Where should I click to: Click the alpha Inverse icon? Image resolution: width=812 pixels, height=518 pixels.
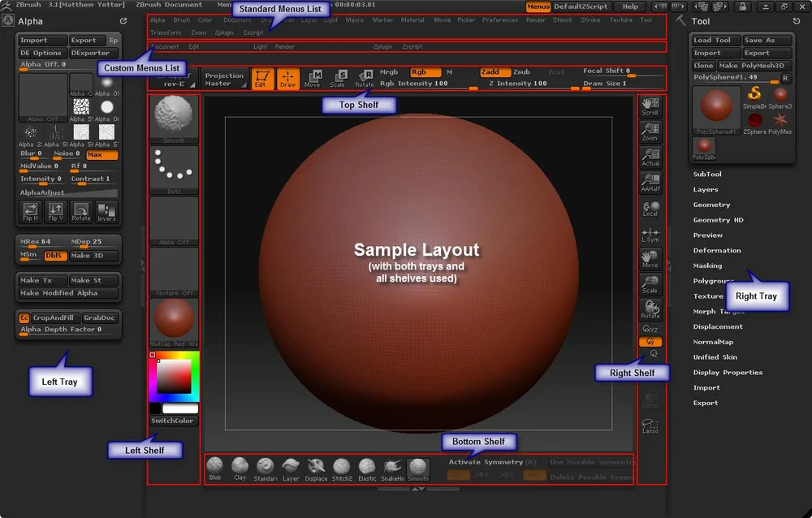(x=106, y=212)
